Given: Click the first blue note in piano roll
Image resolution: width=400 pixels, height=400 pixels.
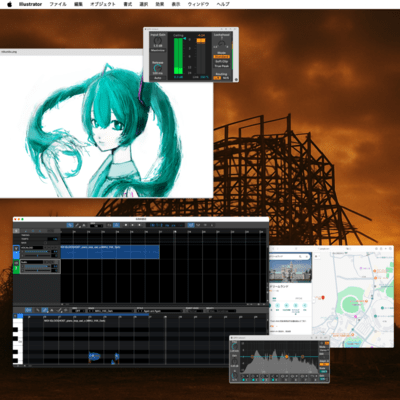Looking at the screenshot, I should click(x=94, y=357).
